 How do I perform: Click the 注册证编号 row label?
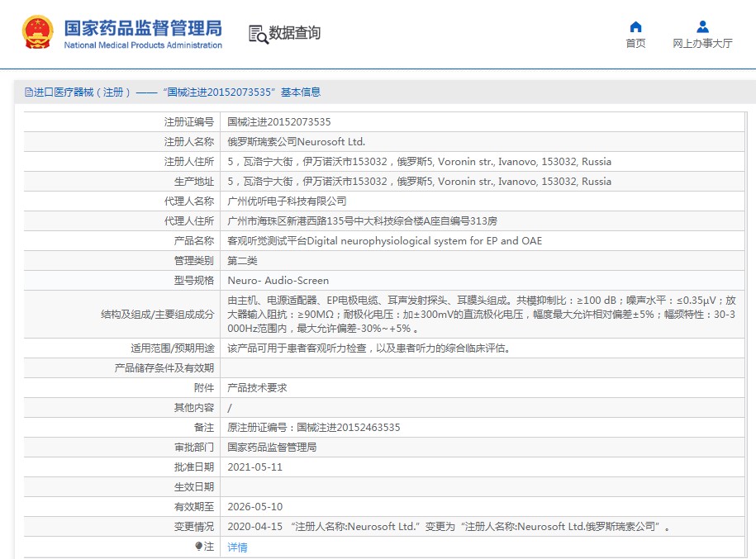click(x=189, y=122)
